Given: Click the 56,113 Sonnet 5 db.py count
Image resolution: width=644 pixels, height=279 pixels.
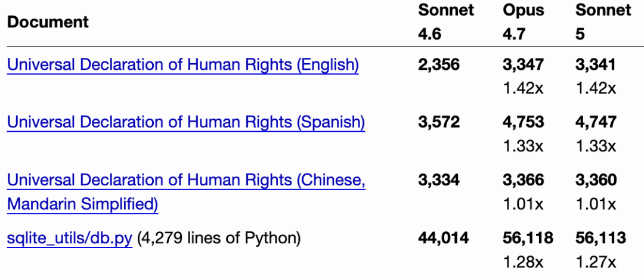Looking at the screenshot, I should pyautogui.click(x=600, y=238).
